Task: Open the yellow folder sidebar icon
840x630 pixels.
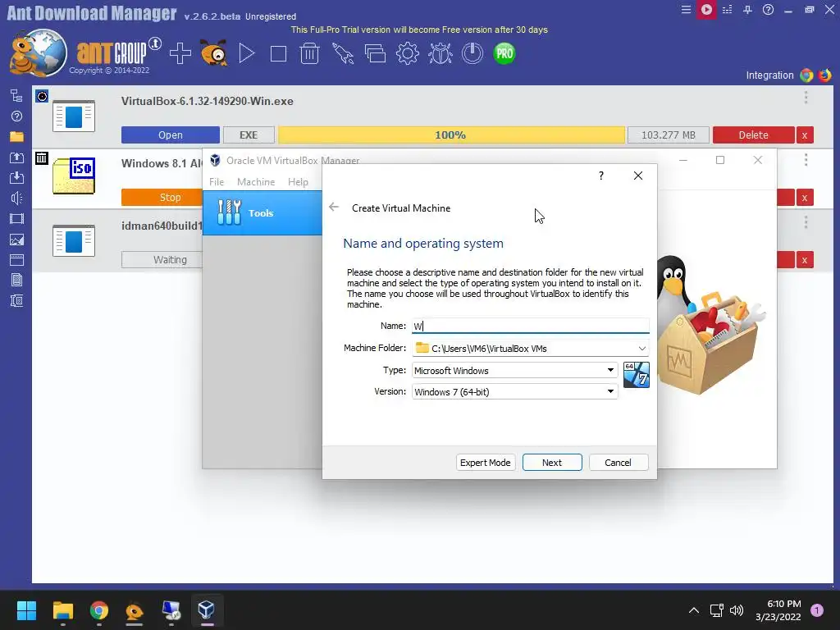Action: tap(16, 137)
